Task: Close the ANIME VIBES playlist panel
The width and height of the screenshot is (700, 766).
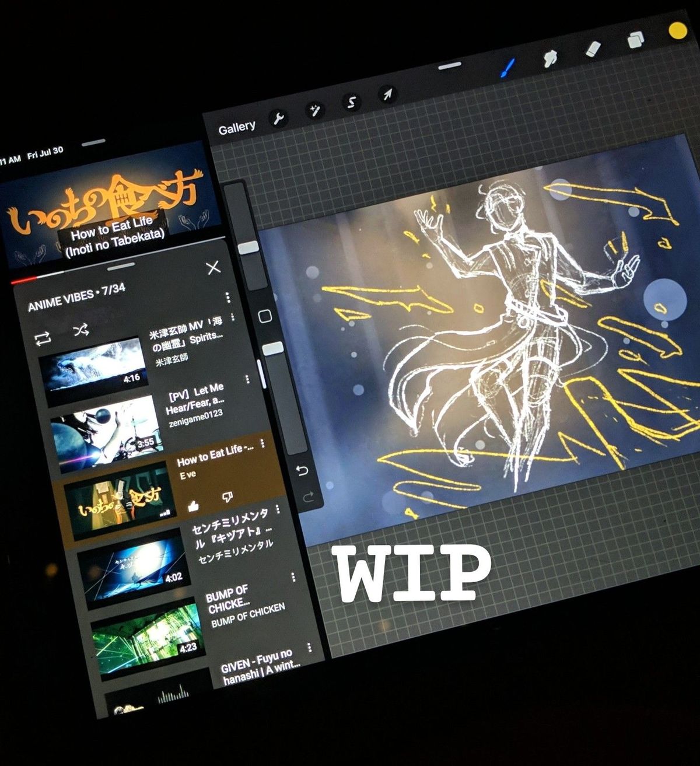Action: (x=213, y=267)
